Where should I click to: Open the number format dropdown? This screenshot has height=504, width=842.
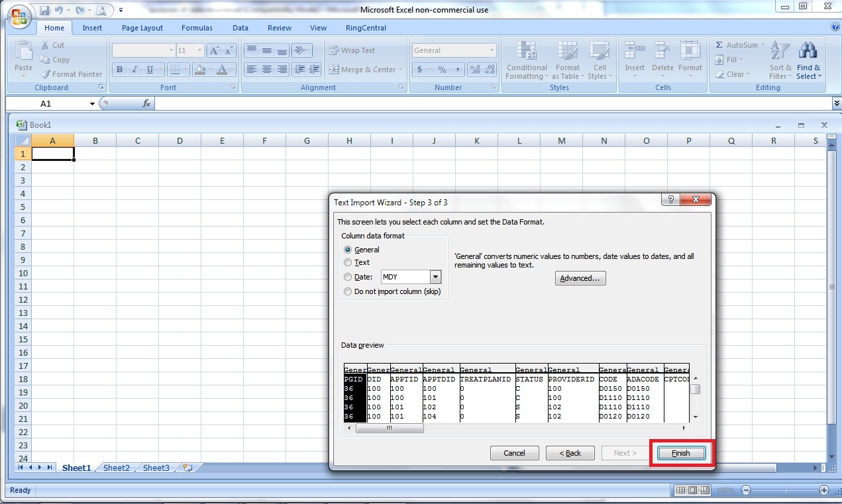pos(492,50)
